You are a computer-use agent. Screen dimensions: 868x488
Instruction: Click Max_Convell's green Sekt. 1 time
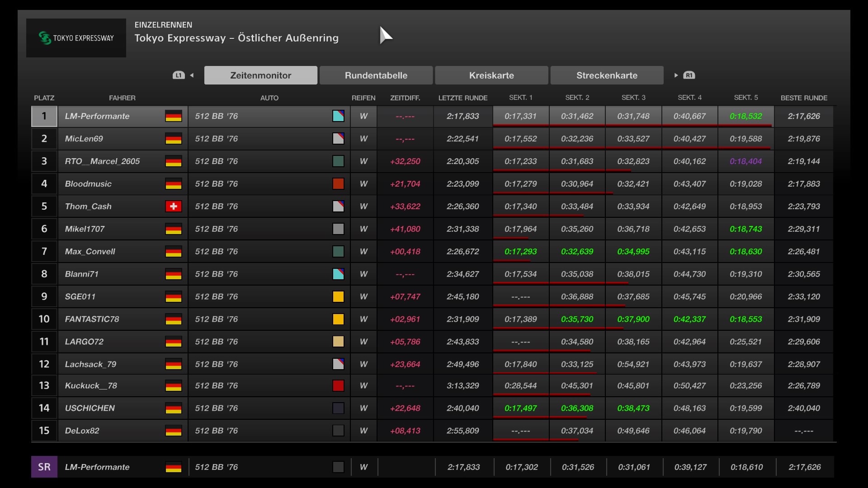[521, 252]
